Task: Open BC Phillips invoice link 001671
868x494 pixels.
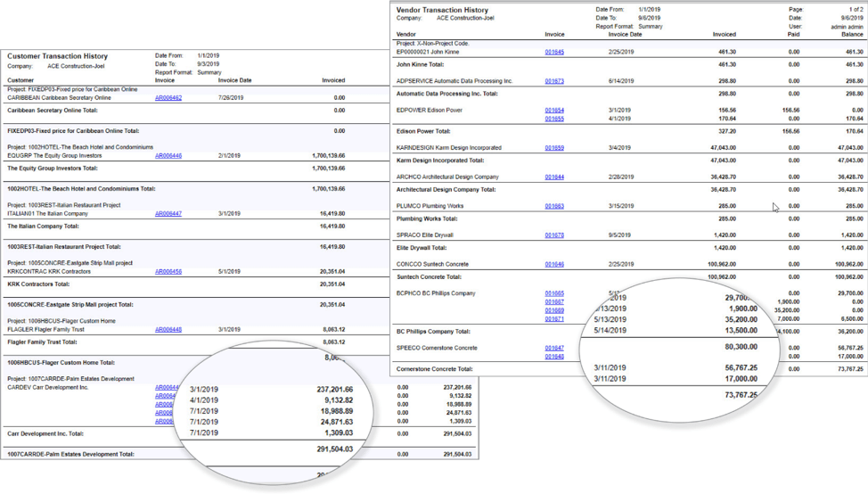Action: tap(554, 319)
